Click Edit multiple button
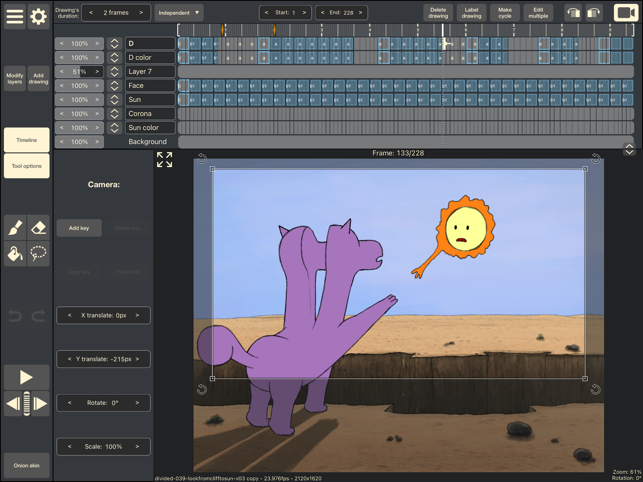The height and width of the screenshot is (482, 643). coord(538,13)
